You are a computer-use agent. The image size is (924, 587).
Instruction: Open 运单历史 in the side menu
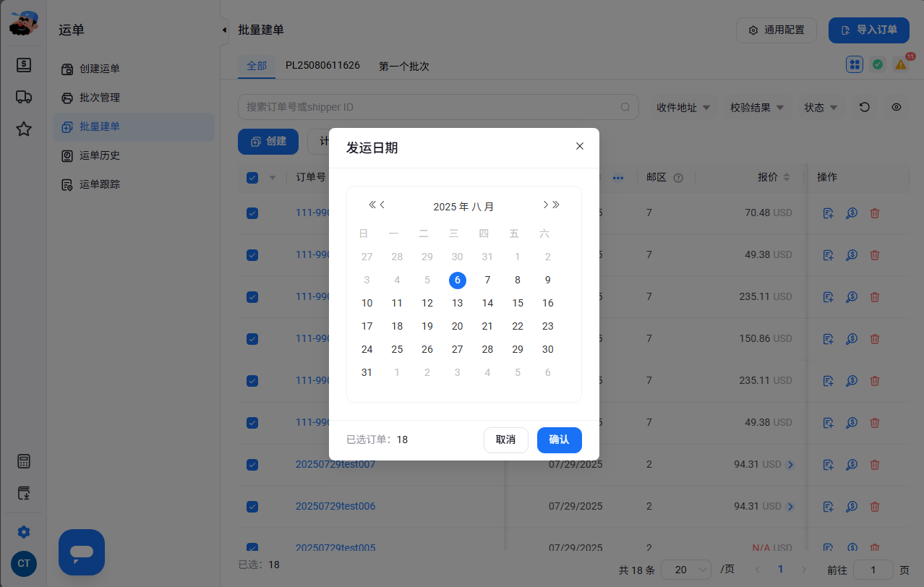pyautogui.click(x=100, y=155)
